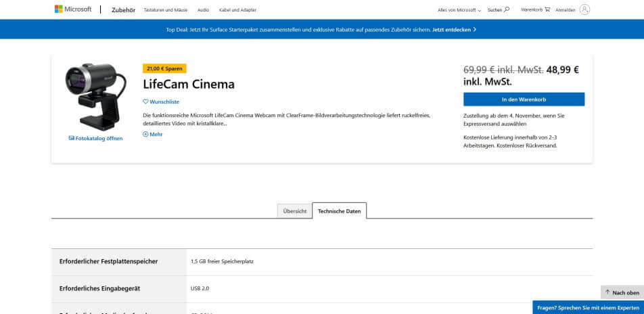This screenshot has width=644, height=314.
Task: Click the Kostenlose Lieferung text
Action: click(x=511, y=141)
